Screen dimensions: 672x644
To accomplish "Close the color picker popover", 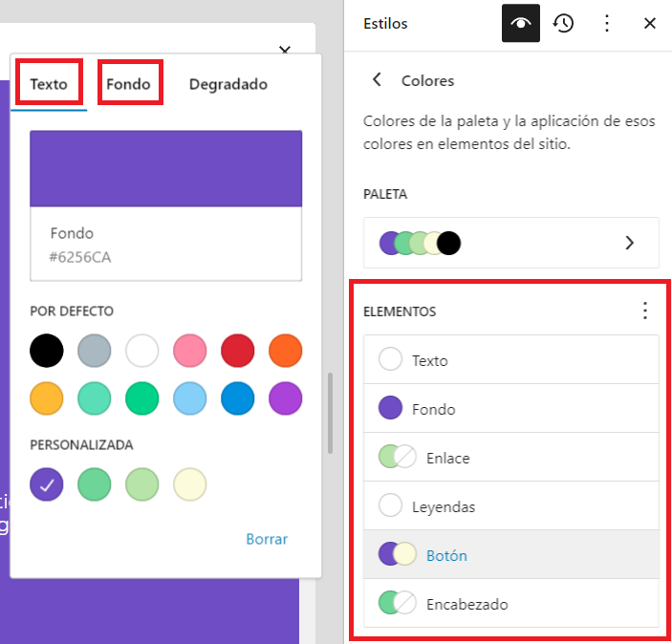I will coord(284,49).
